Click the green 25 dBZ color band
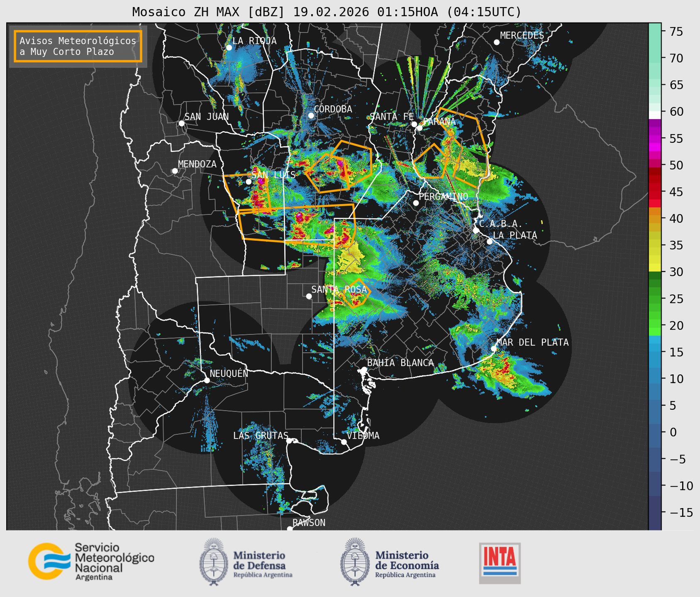This screenshot has height=597, width=700. click(x=654, y=298)
